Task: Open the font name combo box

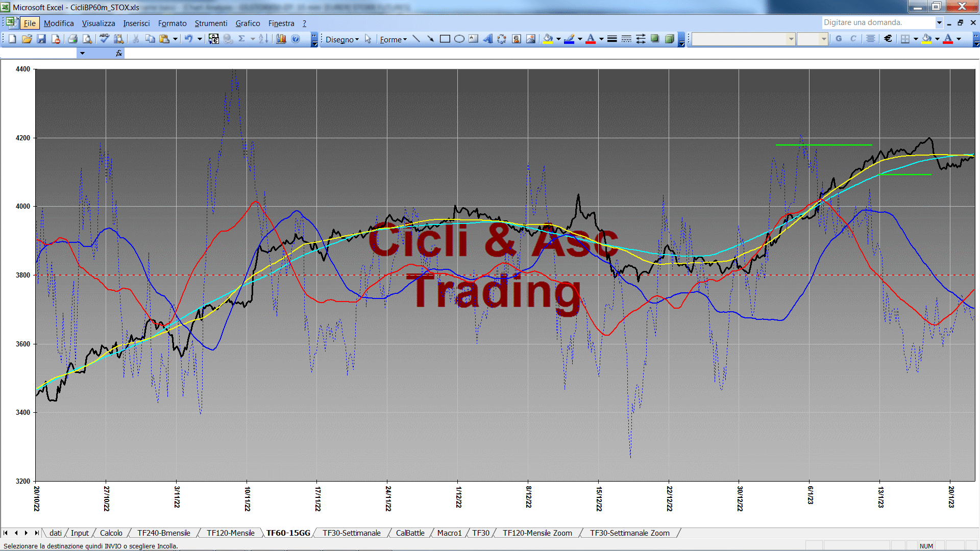Action: tap(743, 39)
